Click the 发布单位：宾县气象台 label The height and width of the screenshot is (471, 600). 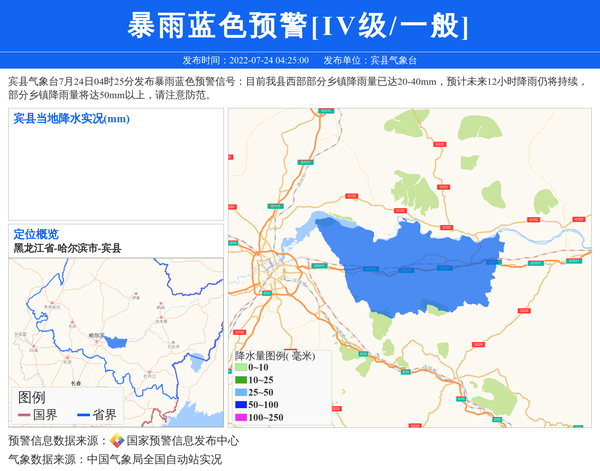tap(370, 60)
